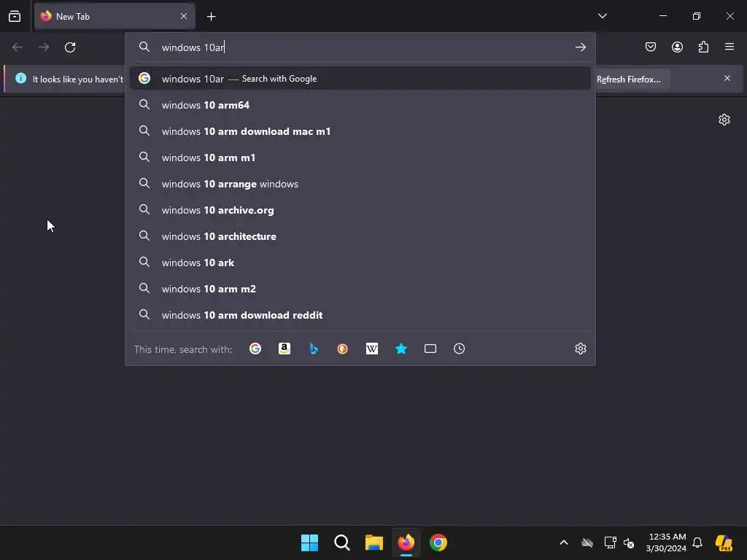The height and width of the screenshot is (560, 747).
Task: Reload the current page
Action: tap(70, 47)
